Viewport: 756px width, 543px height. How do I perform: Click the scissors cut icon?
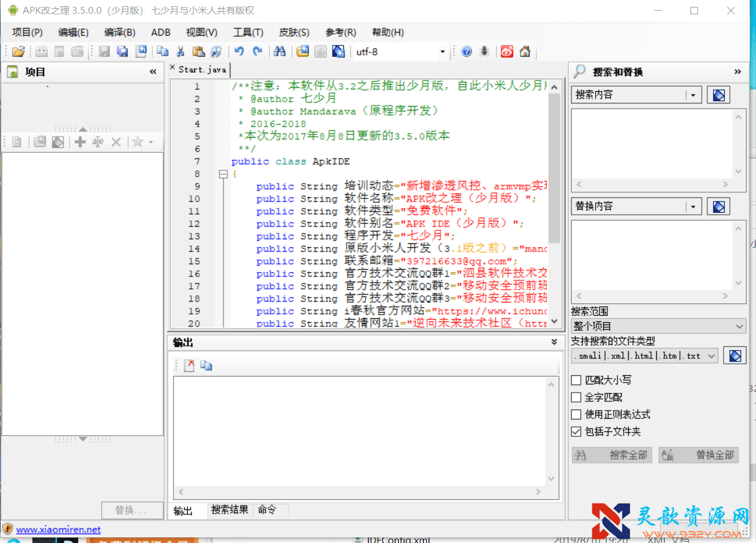(180, 52)
